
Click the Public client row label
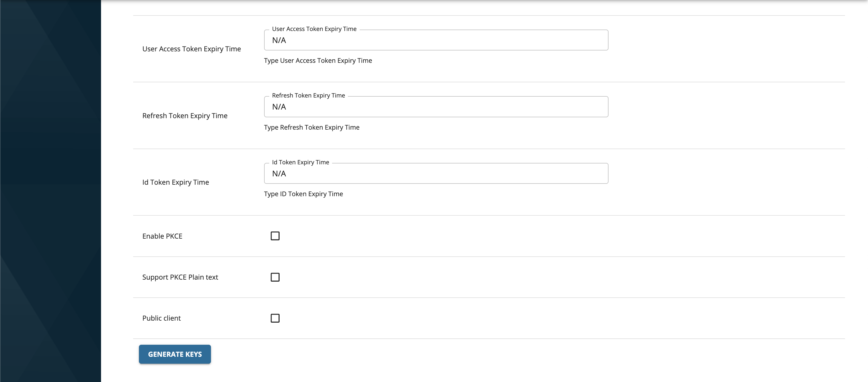[161, 318]
